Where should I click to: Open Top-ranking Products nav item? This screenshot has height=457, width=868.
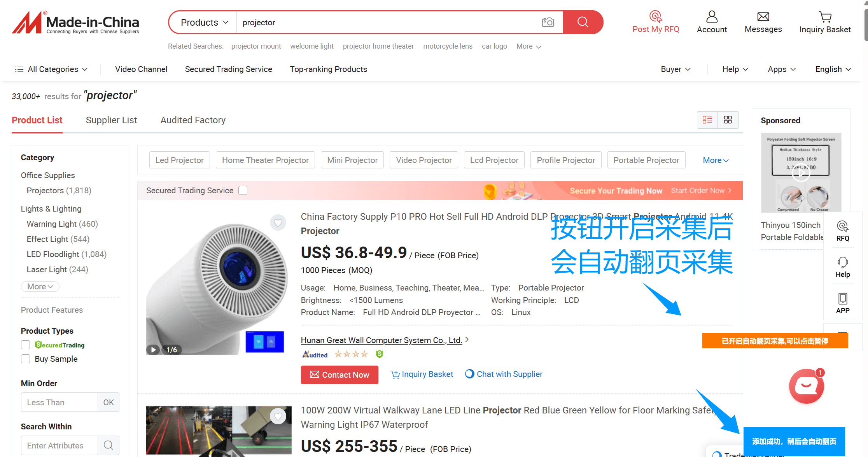329,69
